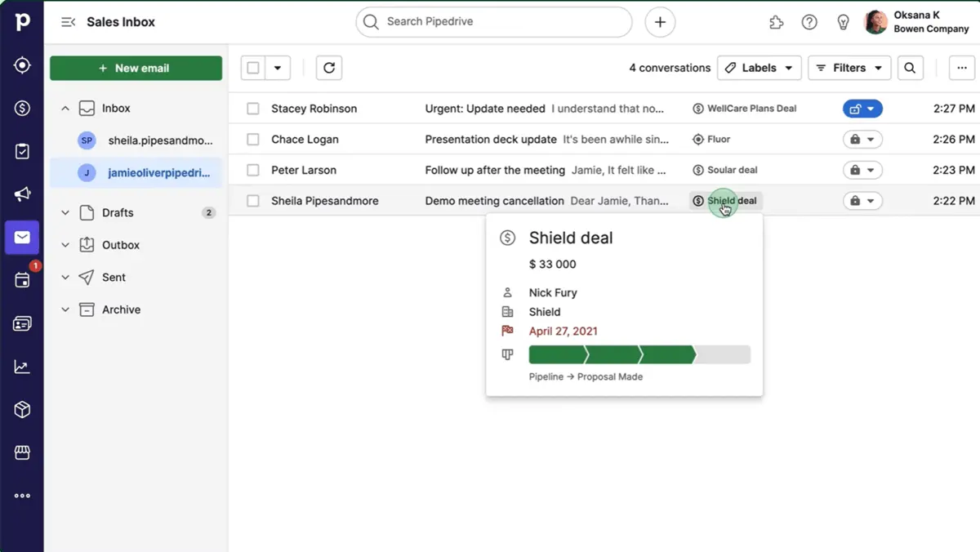Viewport: 980px width, 552px height.
Task: Click the Shield deal pipeline progress bar
Action: tap(639, 354)
